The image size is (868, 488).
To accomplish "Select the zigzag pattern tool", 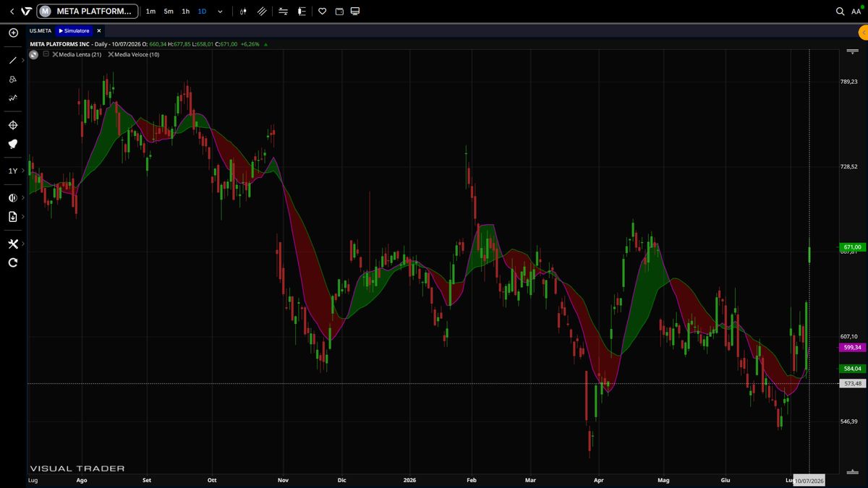I will (x=13, y=98).
